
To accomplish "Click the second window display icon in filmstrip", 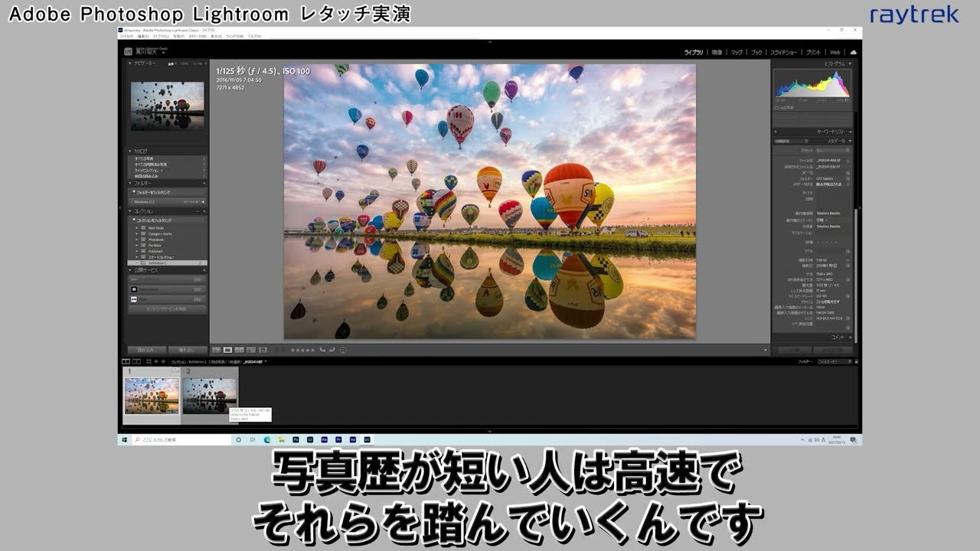I will 136,361.
